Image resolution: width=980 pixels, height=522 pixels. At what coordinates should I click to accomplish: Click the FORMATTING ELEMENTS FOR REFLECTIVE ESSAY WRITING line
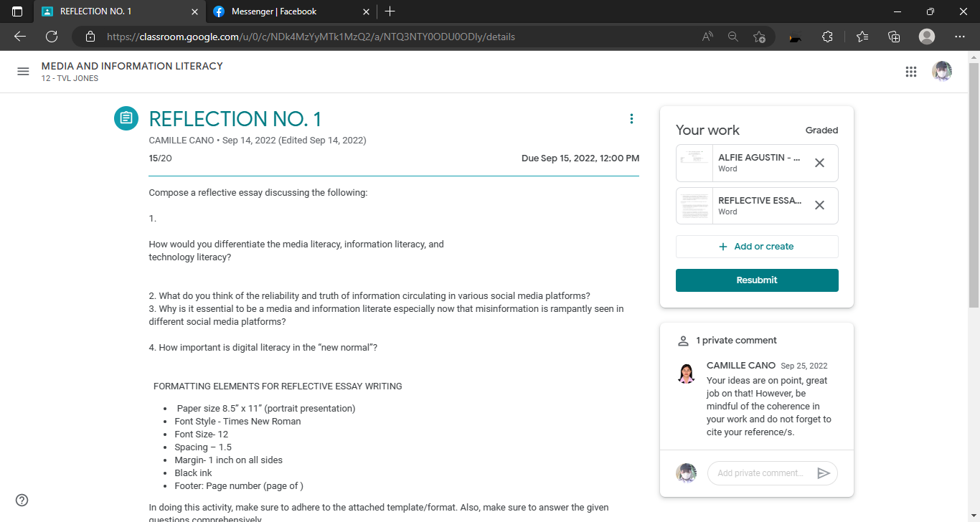coord(278,386)
